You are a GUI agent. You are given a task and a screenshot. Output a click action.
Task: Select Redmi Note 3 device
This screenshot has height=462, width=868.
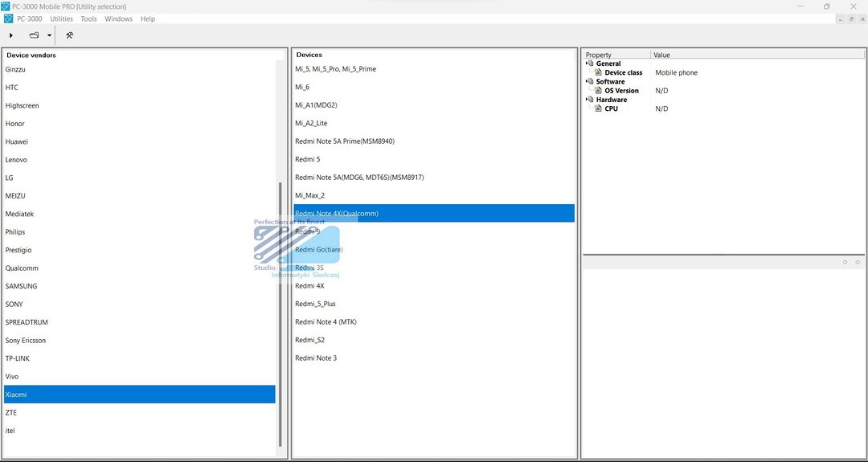[x=434, y=358]
